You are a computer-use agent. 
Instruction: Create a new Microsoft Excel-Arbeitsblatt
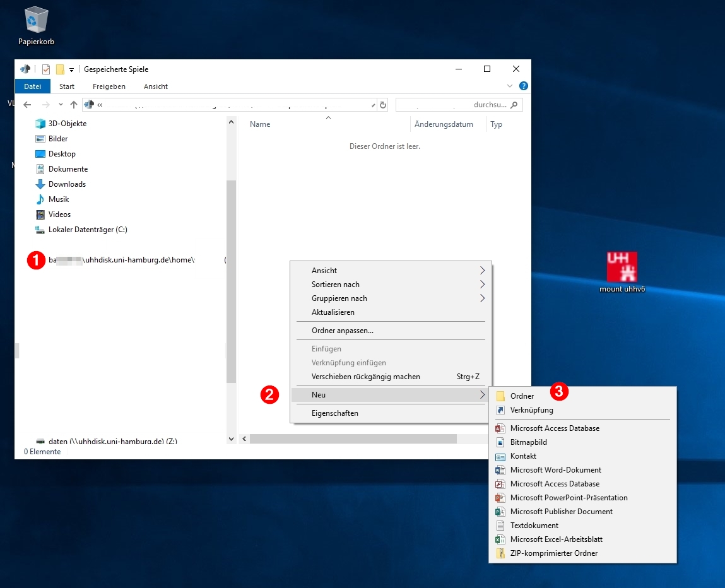(556, 539)
